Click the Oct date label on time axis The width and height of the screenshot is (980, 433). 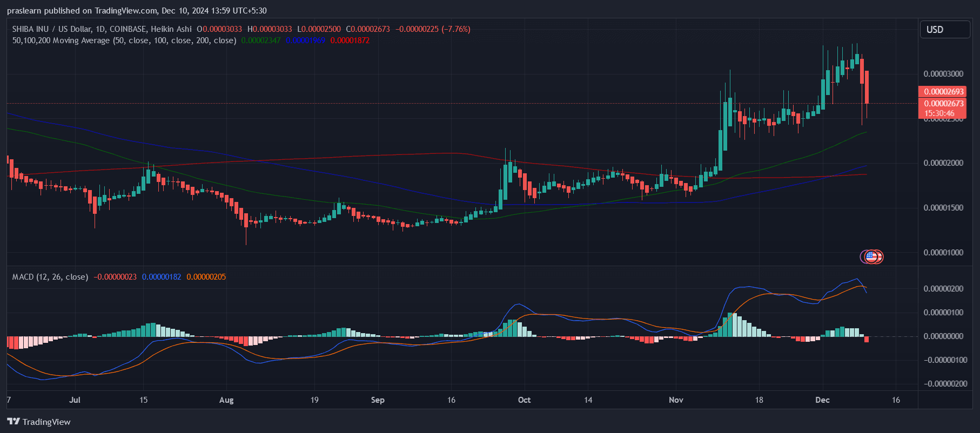524,400
